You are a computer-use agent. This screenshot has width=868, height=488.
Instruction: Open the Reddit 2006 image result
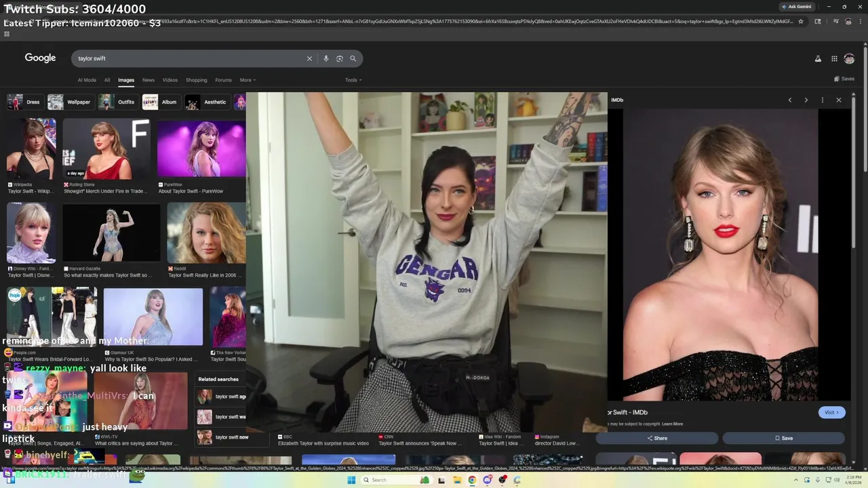206,232
